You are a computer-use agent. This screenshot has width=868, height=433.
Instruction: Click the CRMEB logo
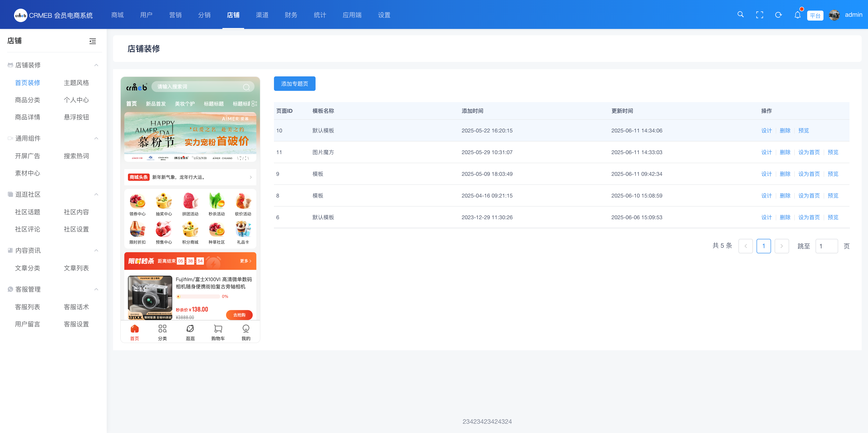(x=53, y=15)
